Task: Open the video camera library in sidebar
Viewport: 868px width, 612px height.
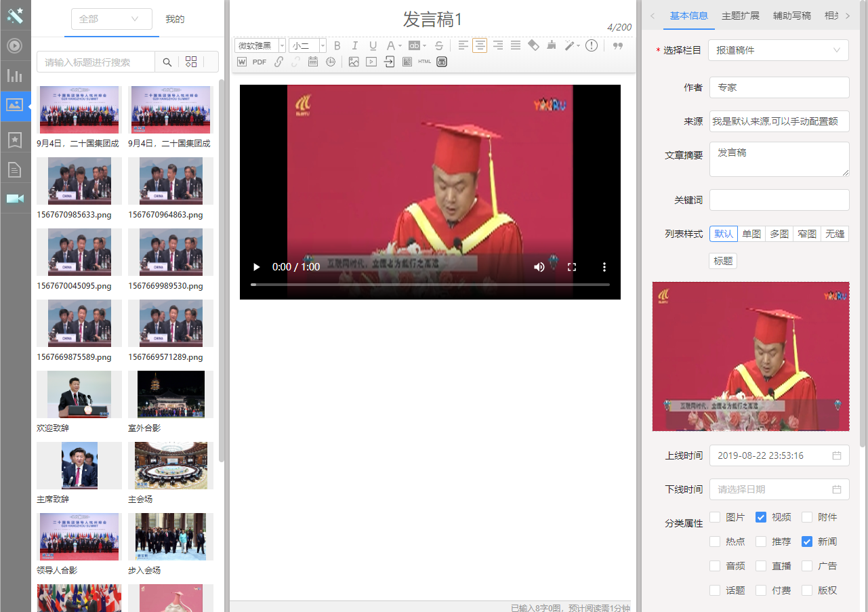Action: coord(15,198)
